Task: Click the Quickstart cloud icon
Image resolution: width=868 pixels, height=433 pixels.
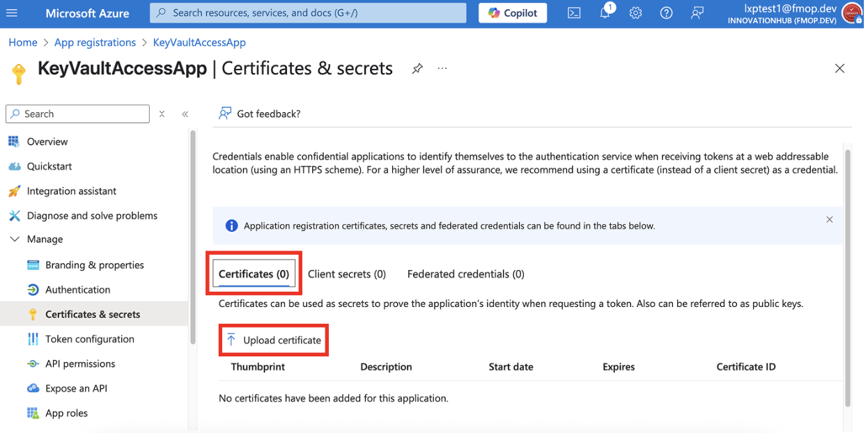Action: 14,166
